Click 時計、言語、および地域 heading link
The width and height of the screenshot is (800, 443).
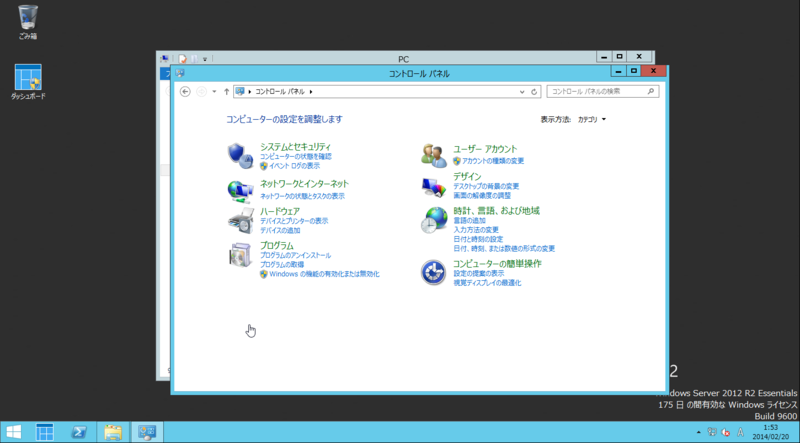[x=496, y=211]
